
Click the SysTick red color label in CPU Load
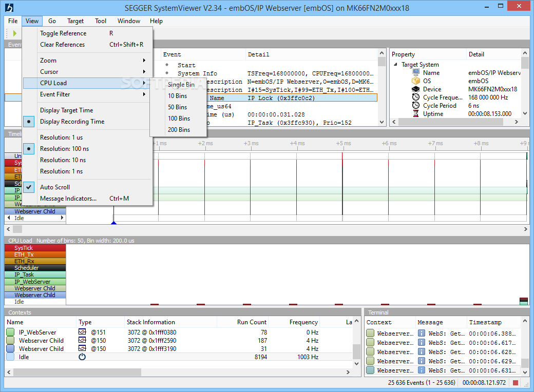point(35,248)
